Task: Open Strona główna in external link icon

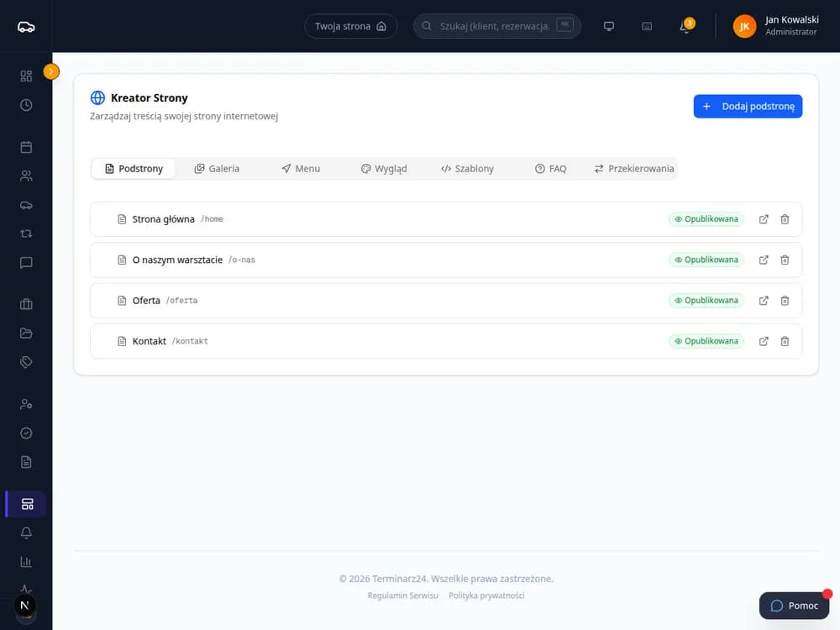Action: point(764,219)
